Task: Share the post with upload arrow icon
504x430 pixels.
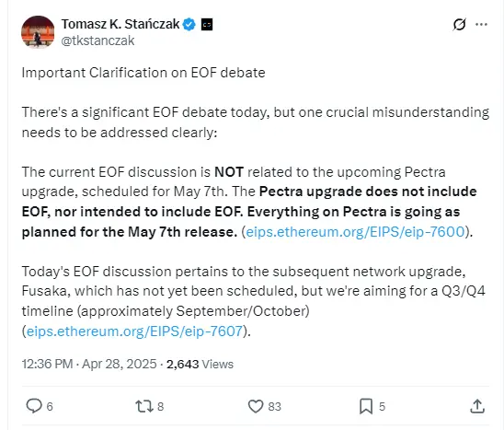Action: tap(477, 406)
